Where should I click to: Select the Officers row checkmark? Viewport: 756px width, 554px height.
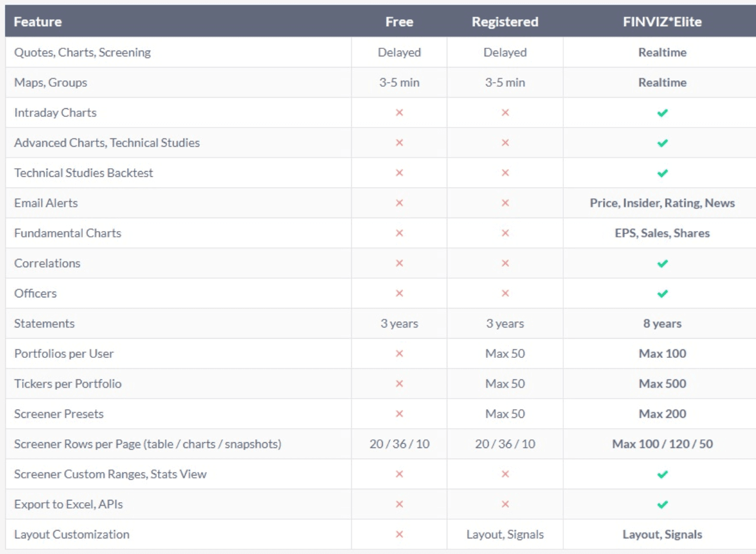[x=662, y=293]
